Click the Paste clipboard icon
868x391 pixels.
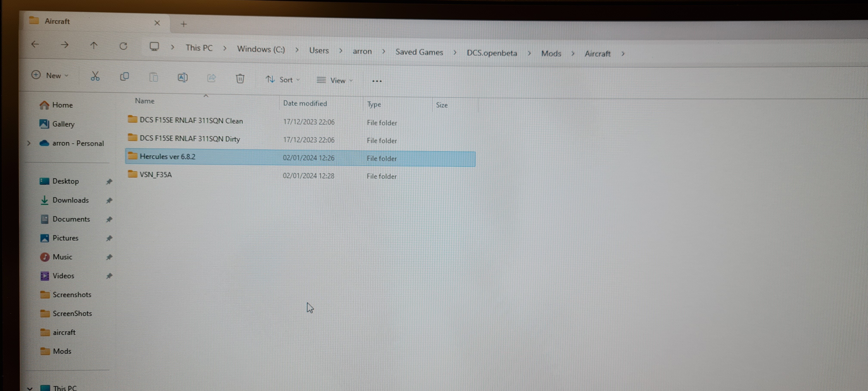click(x=154, y=77)
